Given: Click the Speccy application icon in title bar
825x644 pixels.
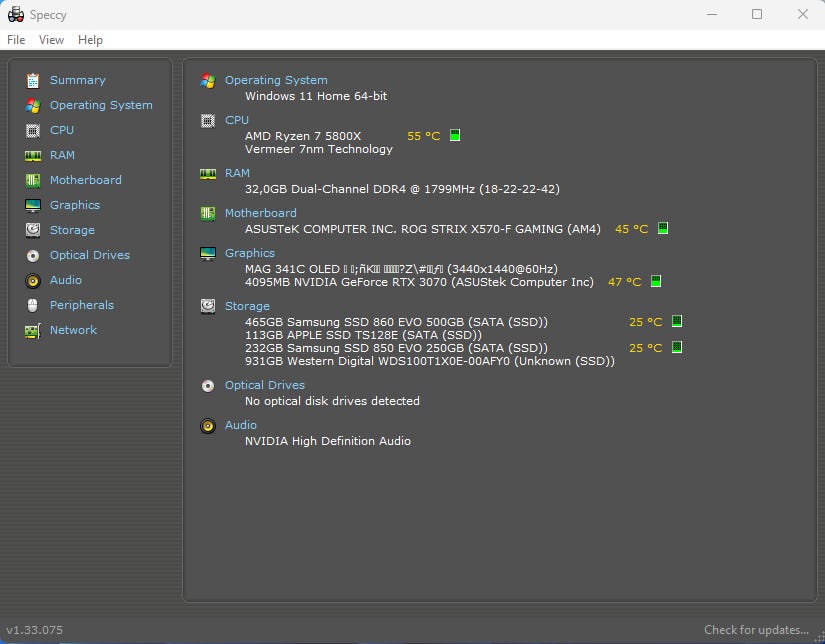Looking at the screenshot, I should coord(16,15).
